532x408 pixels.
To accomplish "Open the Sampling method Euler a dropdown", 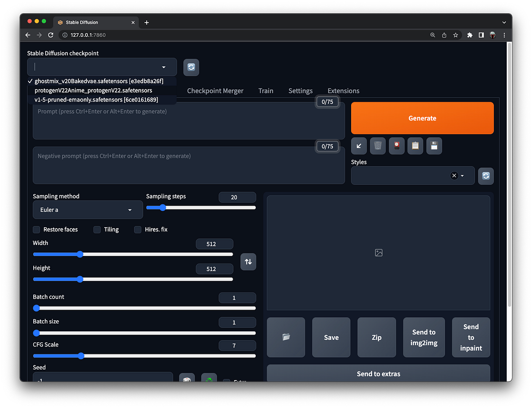I will pyautogui.click(x=88, y=210).
